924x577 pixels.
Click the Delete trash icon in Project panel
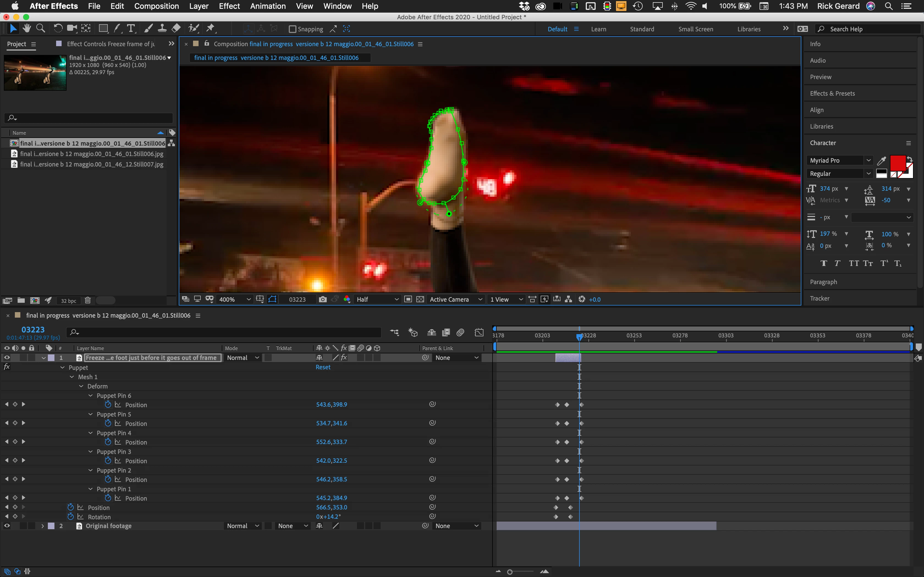point(87,300)
